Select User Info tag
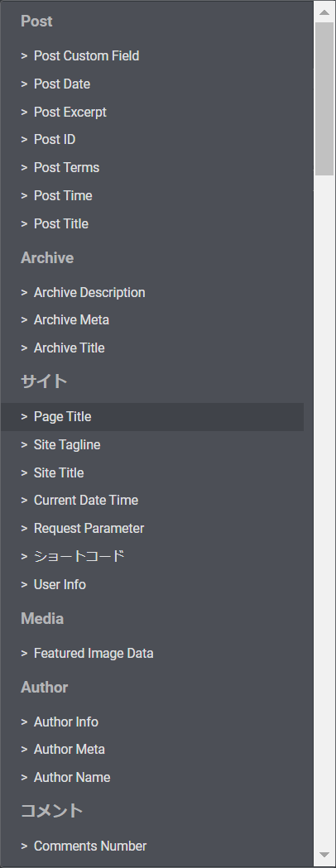336x868 pixels. click(x=152, y=584)
